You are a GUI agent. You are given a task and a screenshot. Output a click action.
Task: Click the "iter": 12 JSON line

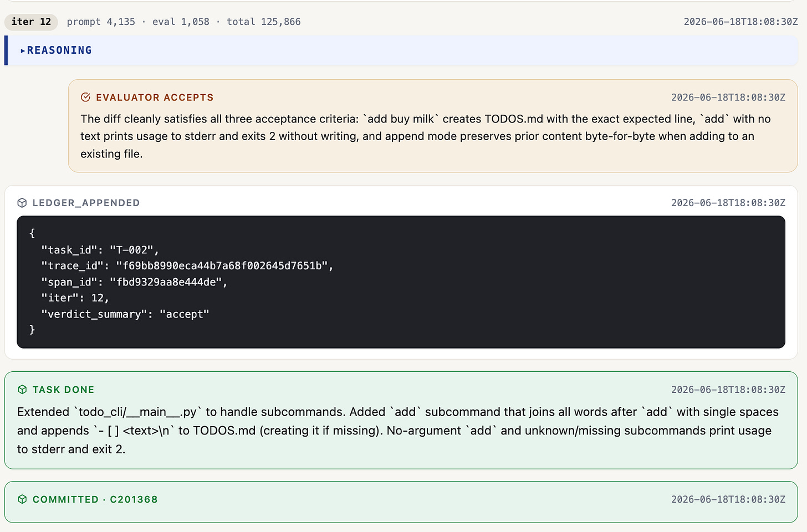[75, 298]
